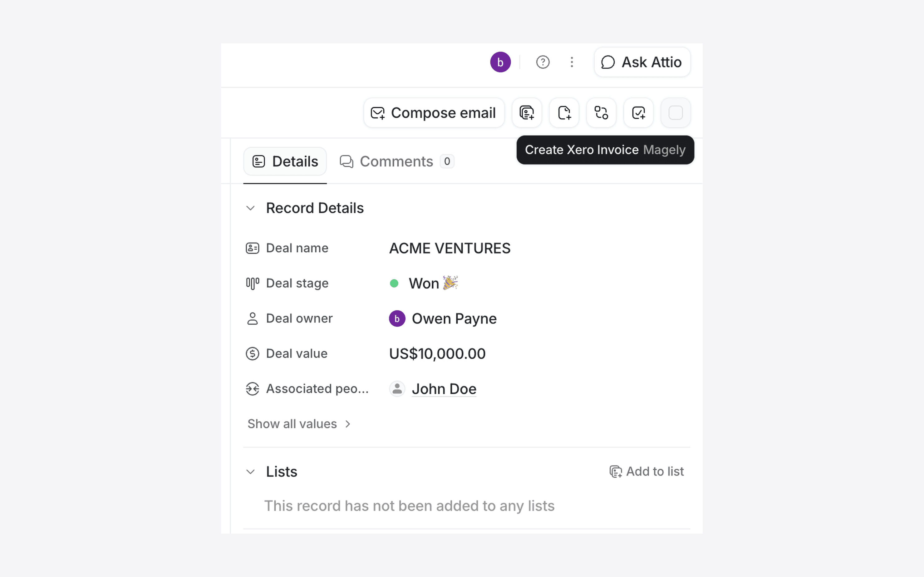Click the create task toolbar icon
This screenshot has height=577, width=924.
[638, 113]
